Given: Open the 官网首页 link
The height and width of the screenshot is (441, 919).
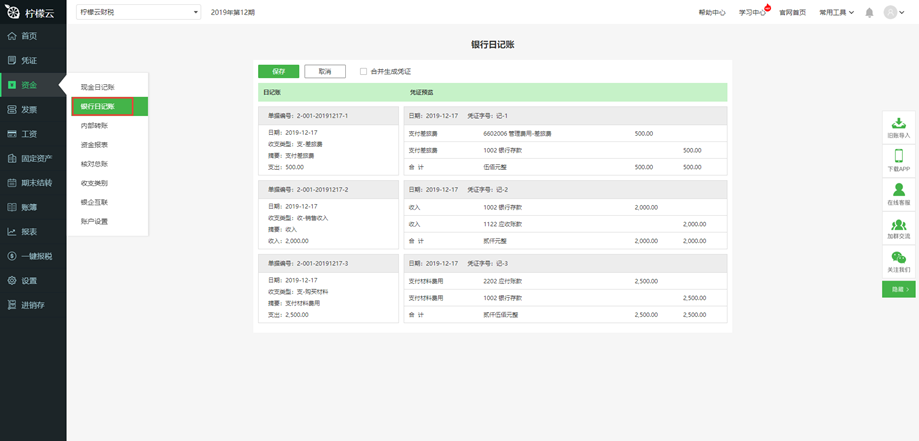Looking at the screenshot, I should click(x=792, y=12).
